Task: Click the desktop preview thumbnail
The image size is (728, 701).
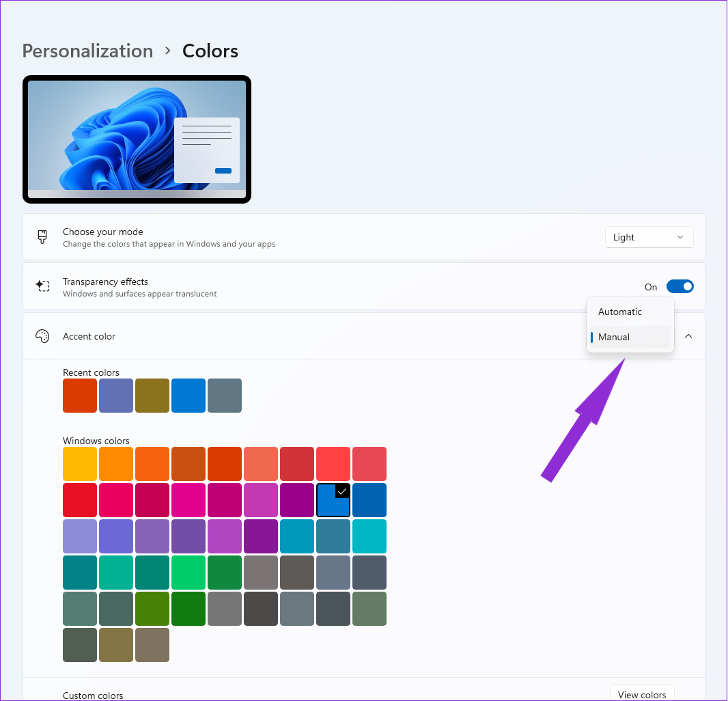Action: pos(137,139)
